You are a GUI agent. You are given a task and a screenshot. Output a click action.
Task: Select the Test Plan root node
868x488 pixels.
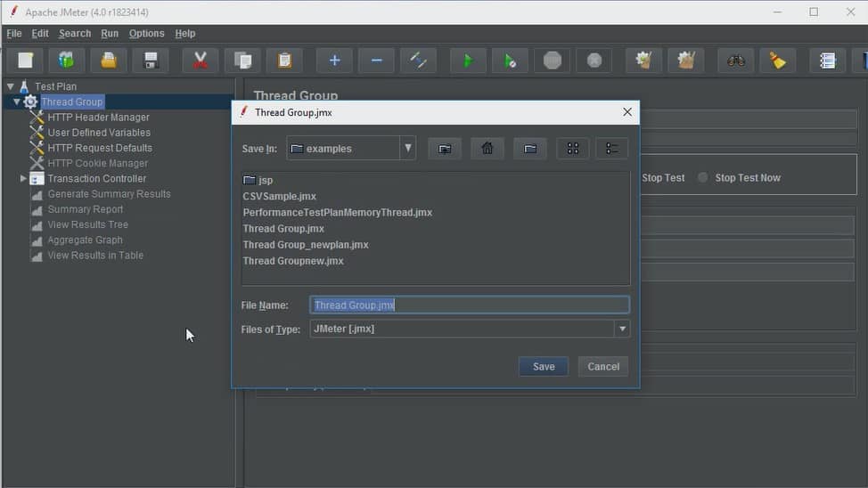click(55, 86)
